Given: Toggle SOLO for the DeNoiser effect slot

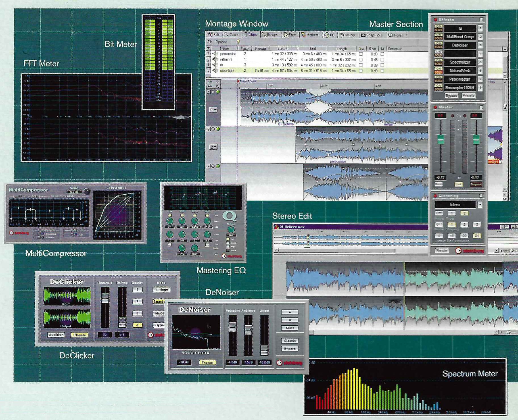Looking at the screenshot, I should 438,47.
